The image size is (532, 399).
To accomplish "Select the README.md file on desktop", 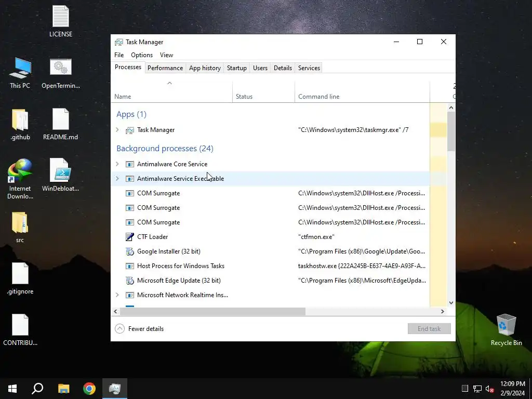I will (x=61, y=125).
